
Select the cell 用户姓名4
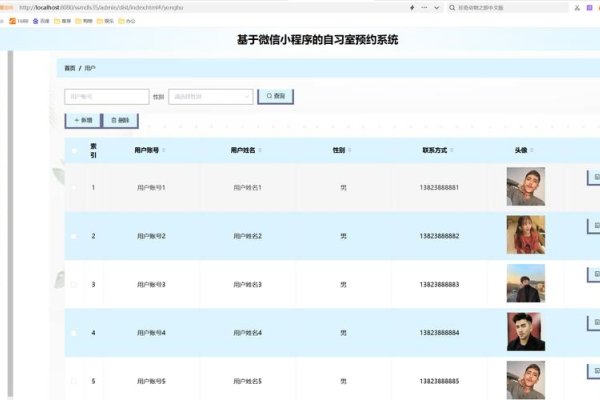[248, 333]
